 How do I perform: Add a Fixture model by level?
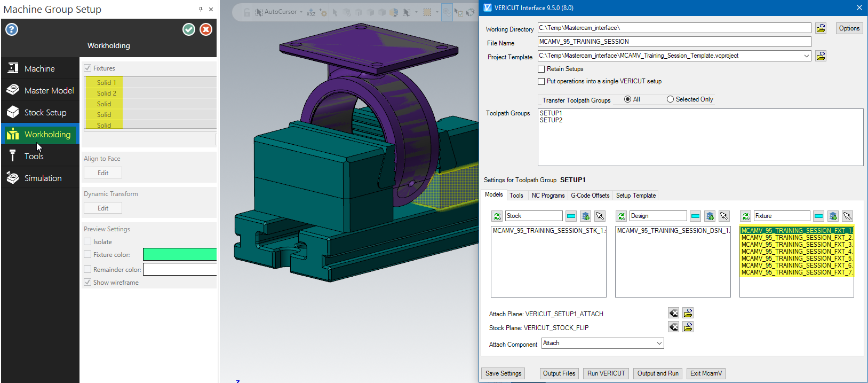(833, 216)
